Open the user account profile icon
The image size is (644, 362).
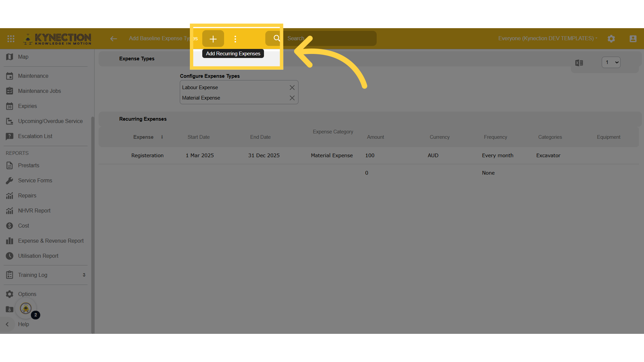(633, 39)
